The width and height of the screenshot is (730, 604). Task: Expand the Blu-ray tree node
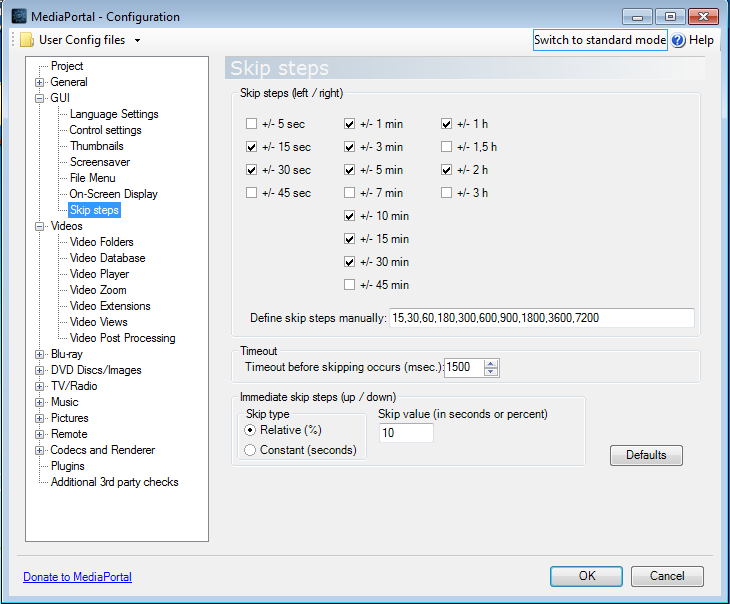(x=40, y=354)
